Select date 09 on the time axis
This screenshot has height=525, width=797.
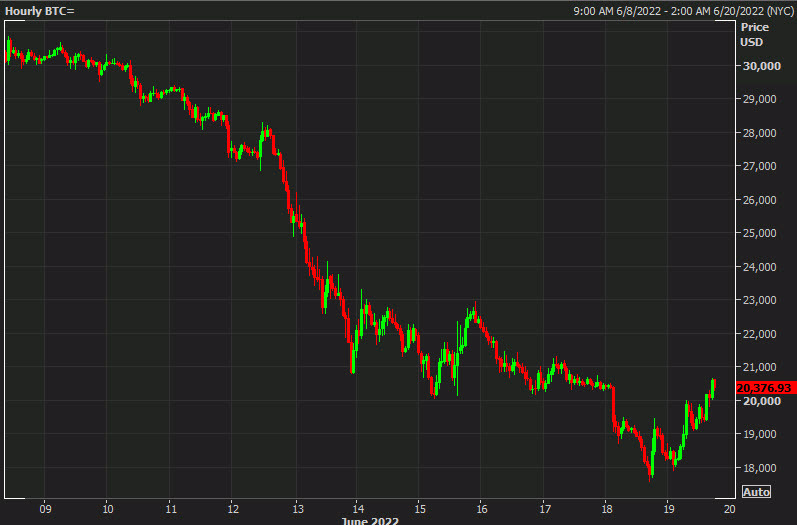(45, 508)
